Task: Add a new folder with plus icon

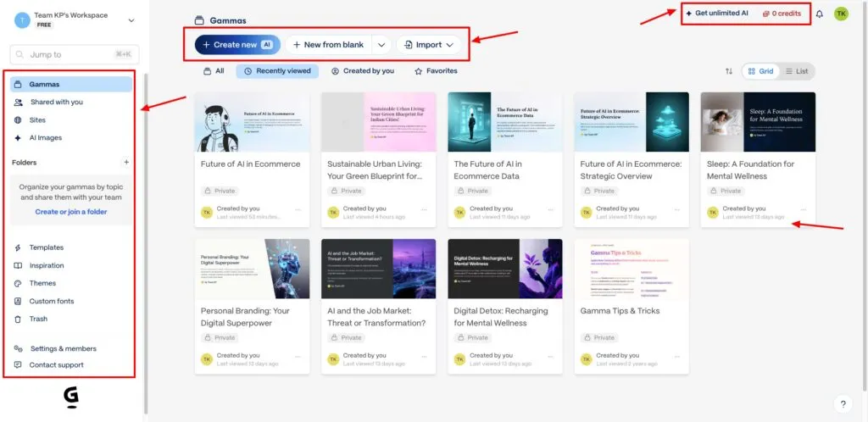Action: tap(126, 162)
